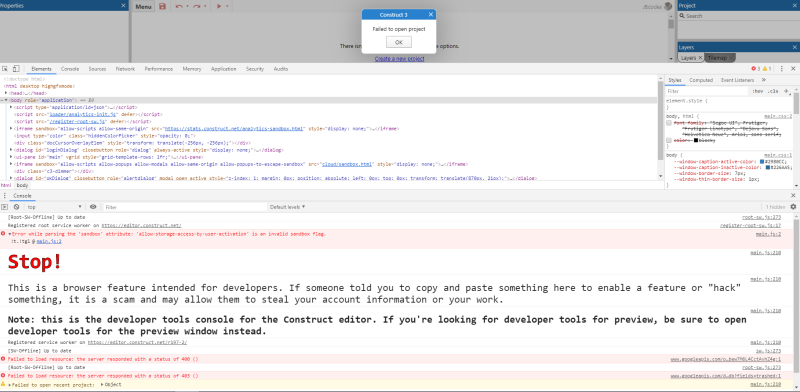Switch to the Console tab in DevTools

(x=70, y=69)
